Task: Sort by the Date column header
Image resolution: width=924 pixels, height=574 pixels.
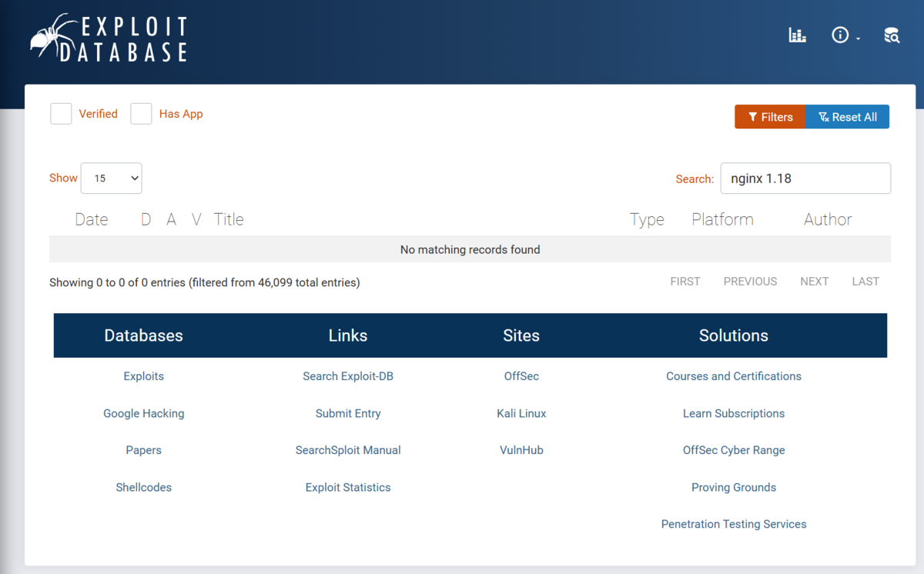Action: coord(92,219)
